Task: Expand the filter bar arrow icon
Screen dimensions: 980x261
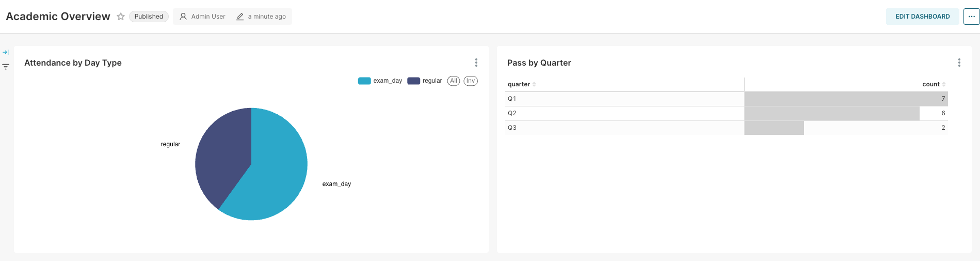Action: [6, 52]
